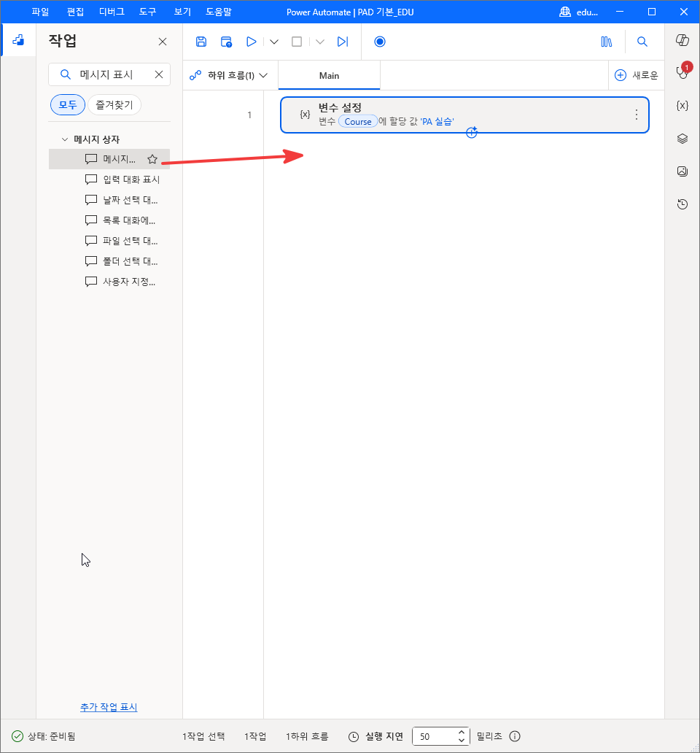Click the Course variable chip

pos(358,122)
